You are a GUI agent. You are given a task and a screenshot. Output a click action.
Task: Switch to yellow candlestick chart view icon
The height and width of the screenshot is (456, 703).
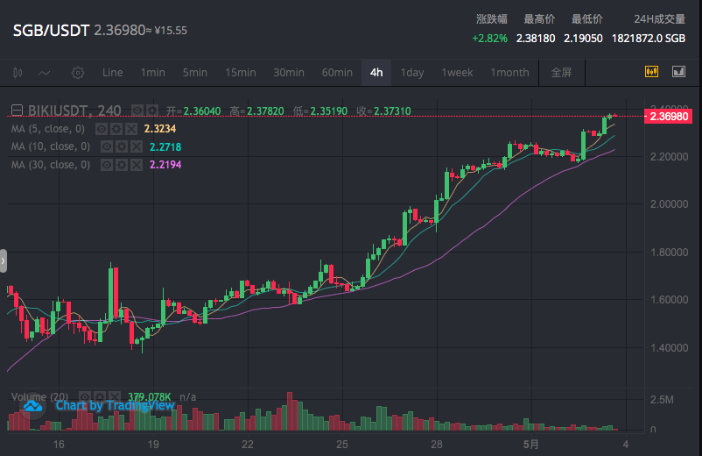pyautogui.click(x=651, y=72)
